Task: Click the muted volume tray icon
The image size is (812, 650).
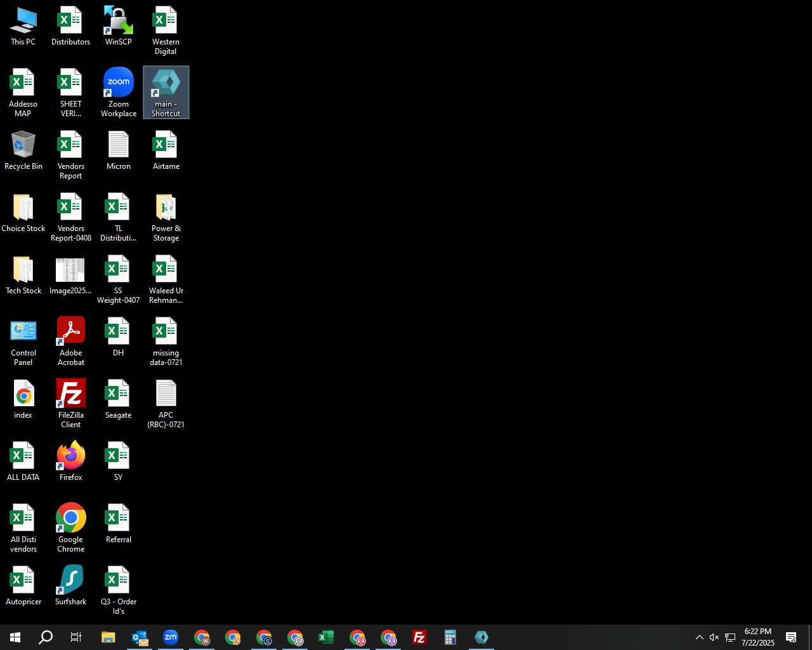Action: [x=714, y=637]
